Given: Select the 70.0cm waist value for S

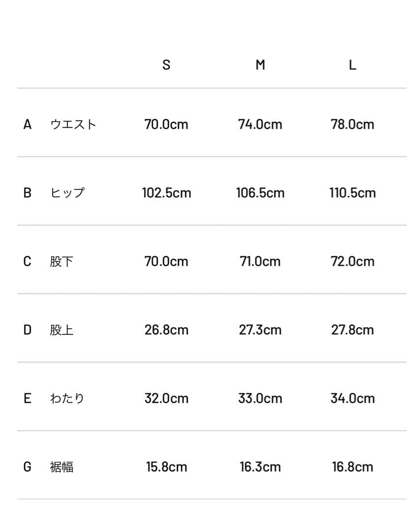Looking at the screenshot, I should coord(166,124).
